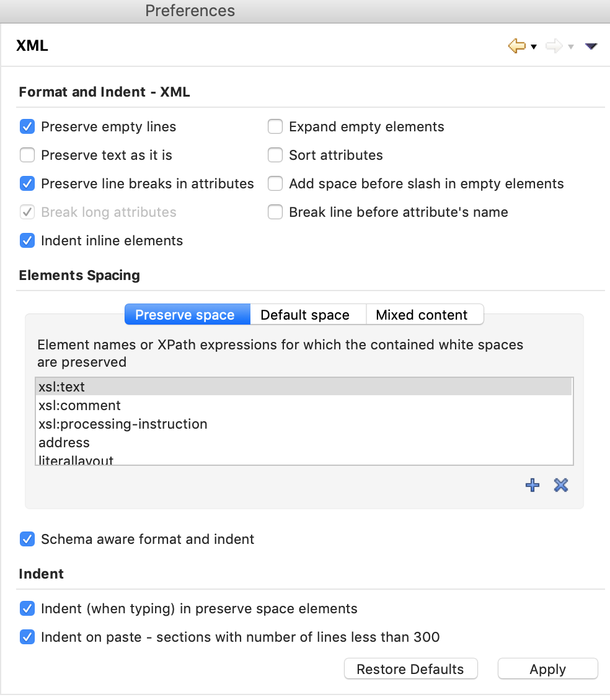Open the preferences page menu triangle
The image size is (610, 700).
tap(591, 46)
